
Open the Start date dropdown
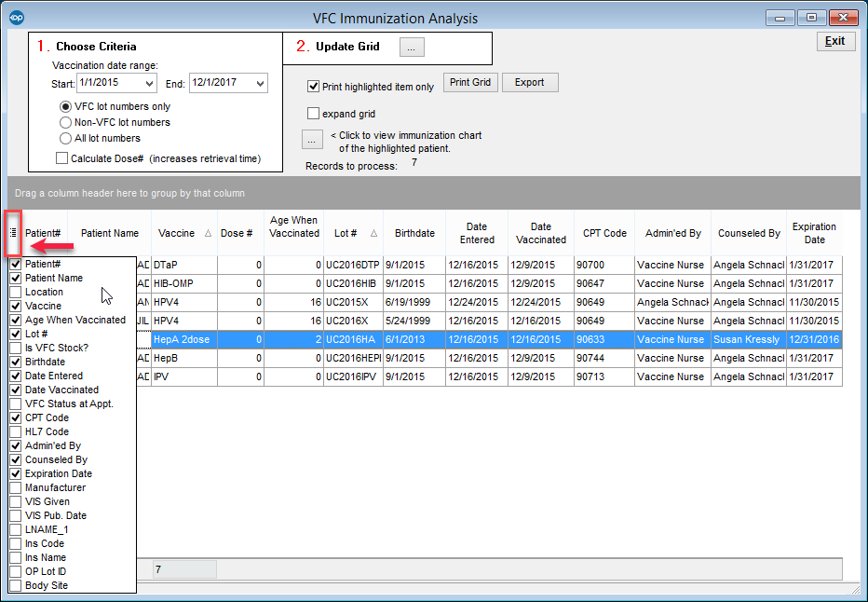click(147, 84)
